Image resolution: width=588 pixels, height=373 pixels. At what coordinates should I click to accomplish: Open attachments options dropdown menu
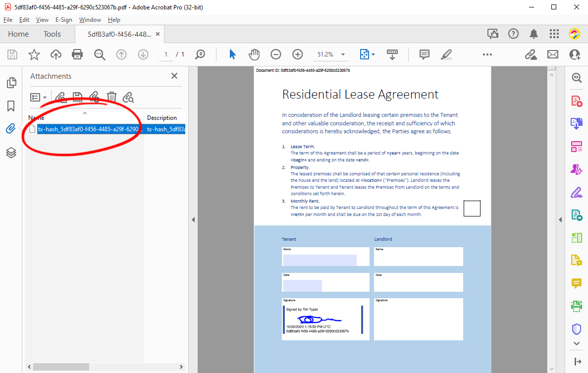[38, 98]
